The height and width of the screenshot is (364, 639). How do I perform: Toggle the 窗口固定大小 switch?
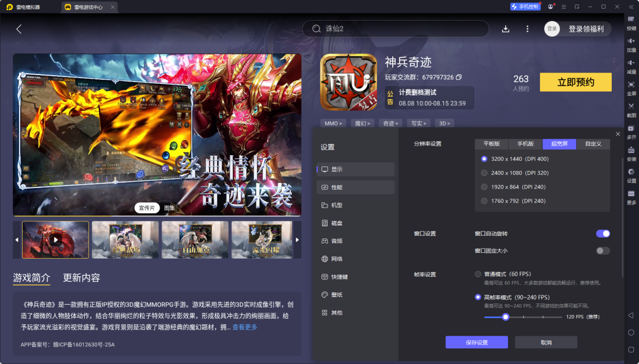click(603, 251)
